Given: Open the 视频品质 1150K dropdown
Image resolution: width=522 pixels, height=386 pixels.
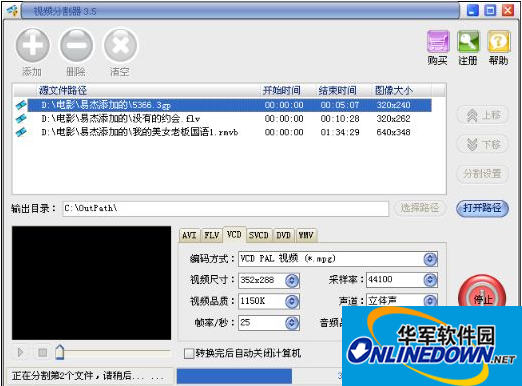Looking at the screenshot, I should point(292,301).
